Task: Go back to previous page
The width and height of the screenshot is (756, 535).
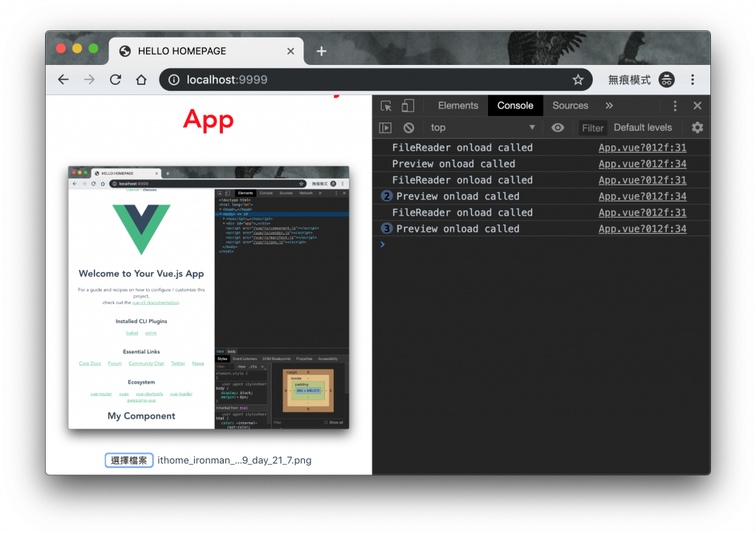Action: pos(63,80)
